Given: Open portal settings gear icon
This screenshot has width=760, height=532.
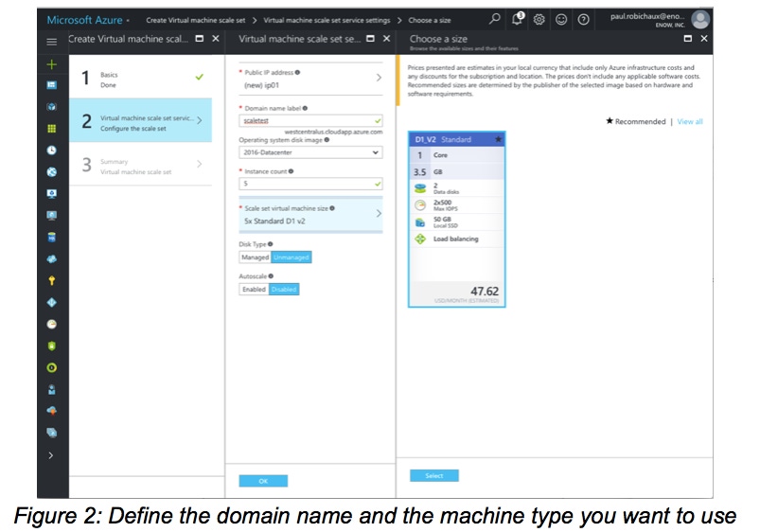Looking at the screenshot, I should tap(539, 19).
